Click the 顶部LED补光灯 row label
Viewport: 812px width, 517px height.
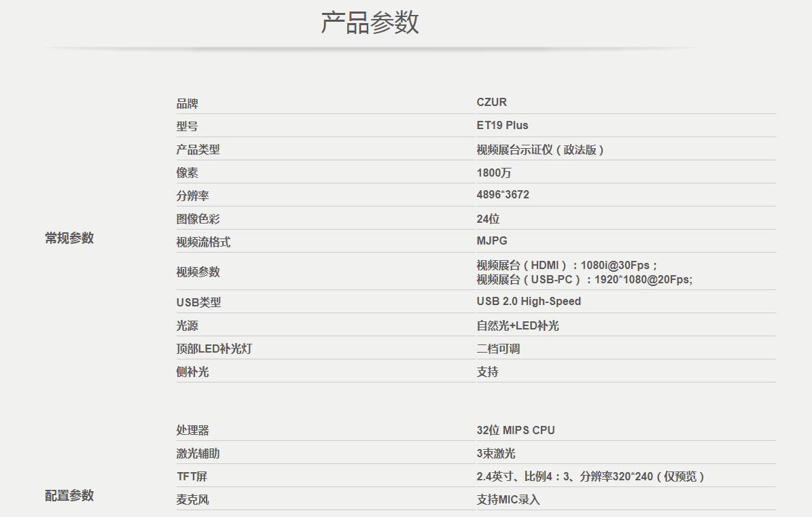(214, 349)
